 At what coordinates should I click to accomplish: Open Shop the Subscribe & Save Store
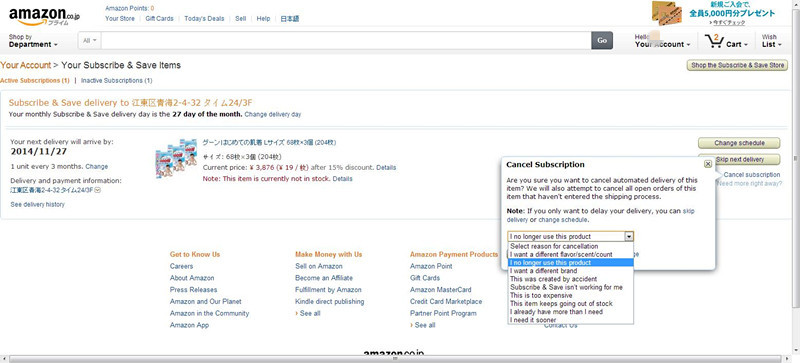(x=737, y=65)
